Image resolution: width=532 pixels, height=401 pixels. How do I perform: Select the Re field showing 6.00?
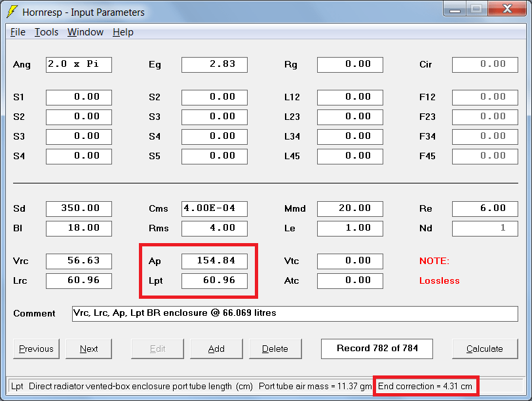click(x=485, y=209)
